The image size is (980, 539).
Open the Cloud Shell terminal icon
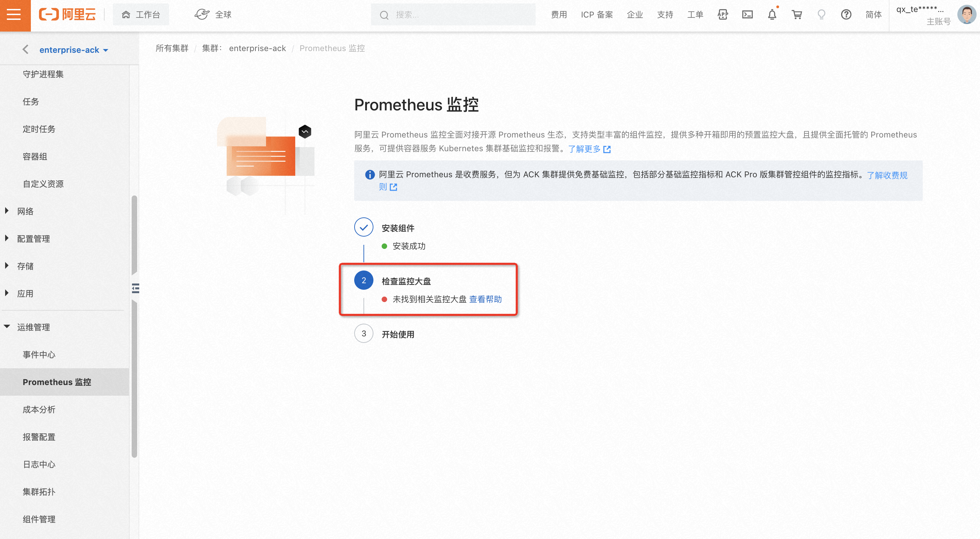tap(747, 15)
